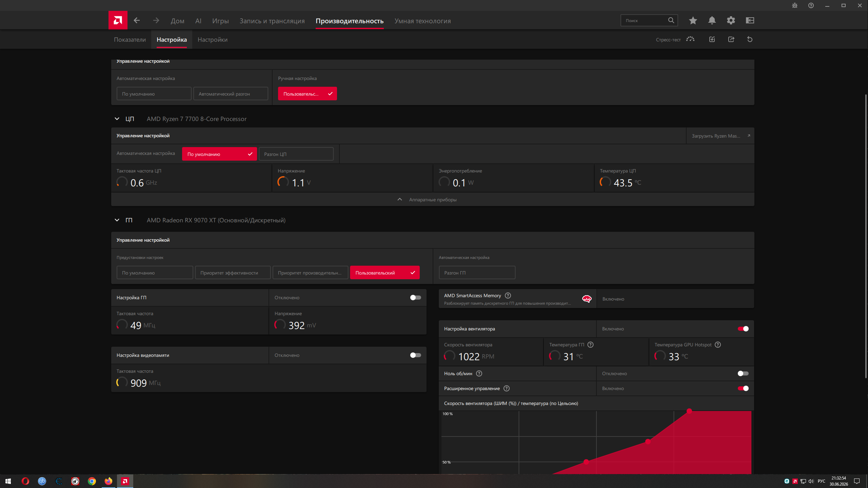The height and width of the screenshot is (488, 868).
Task: Enable the Настройка ГП toggle
Action: click(415, 298)
